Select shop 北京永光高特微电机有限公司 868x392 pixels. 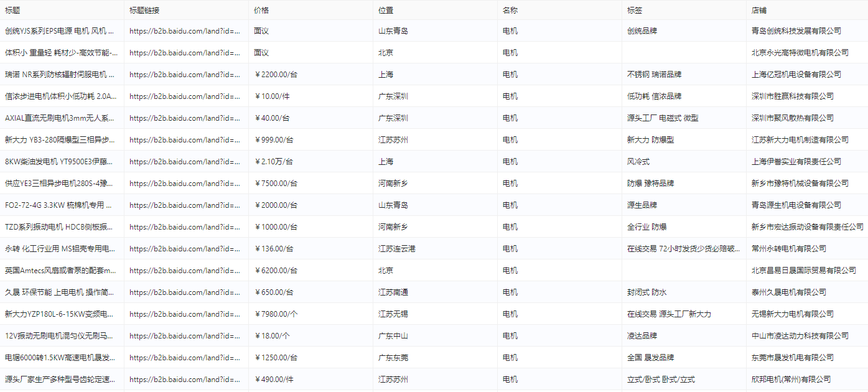pos(800,53)
